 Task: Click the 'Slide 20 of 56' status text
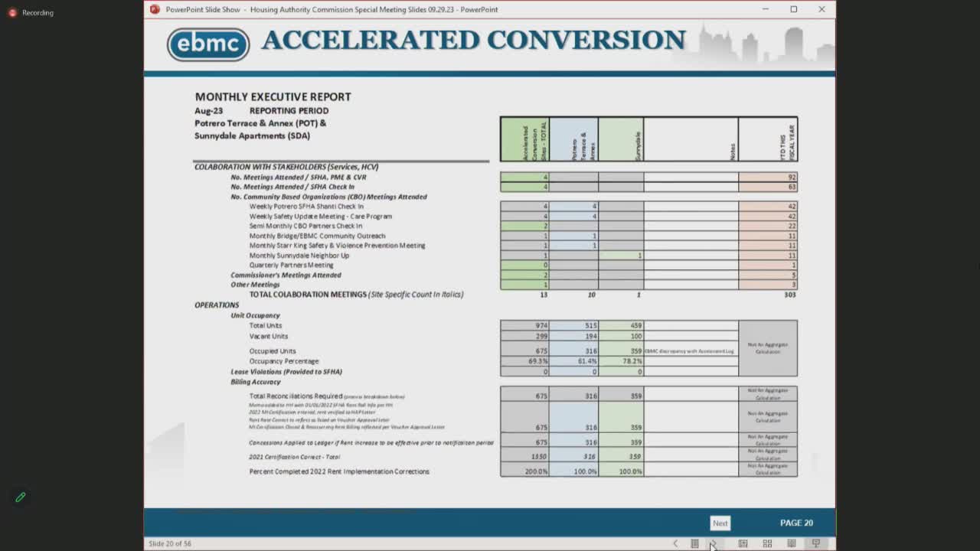point(170,543)
